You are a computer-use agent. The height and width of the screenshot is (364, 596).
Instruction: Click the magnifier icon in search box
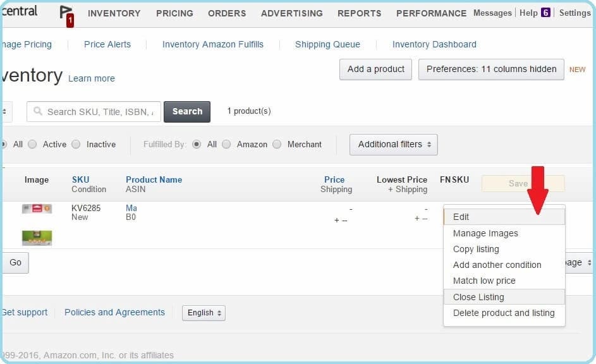(x=37, y=112)
